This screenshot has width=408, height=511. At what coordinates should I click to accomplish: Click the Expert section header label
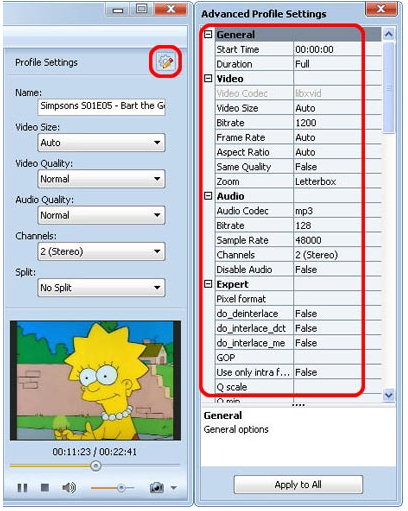coord(232,284)
